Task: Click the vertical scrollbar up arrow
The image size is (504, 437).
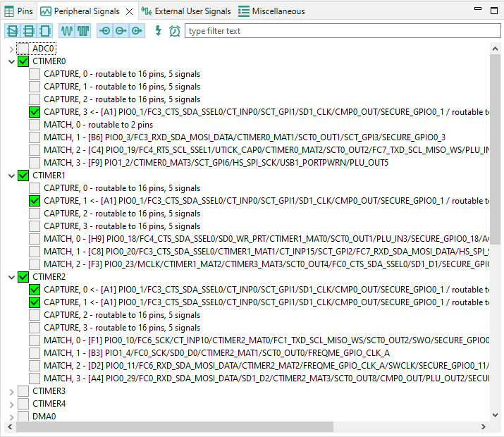Action: point(495,49)
